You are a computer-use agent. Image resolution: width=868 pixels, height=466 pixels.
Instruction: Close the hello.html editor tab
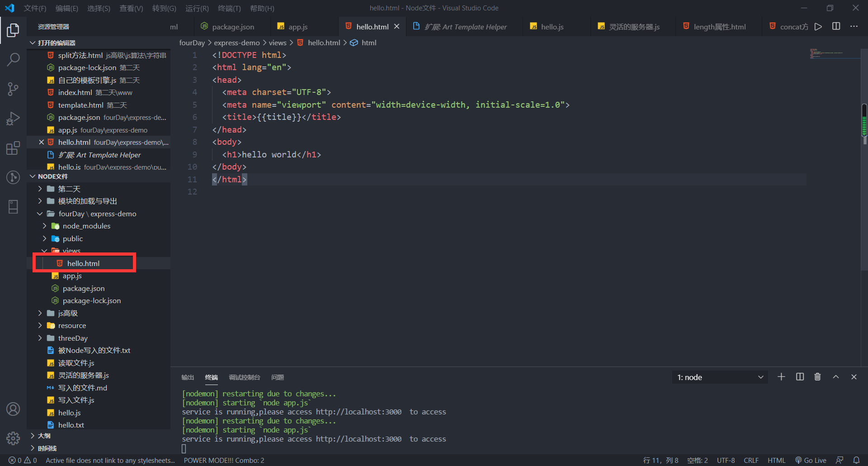(x=396, y=27)
